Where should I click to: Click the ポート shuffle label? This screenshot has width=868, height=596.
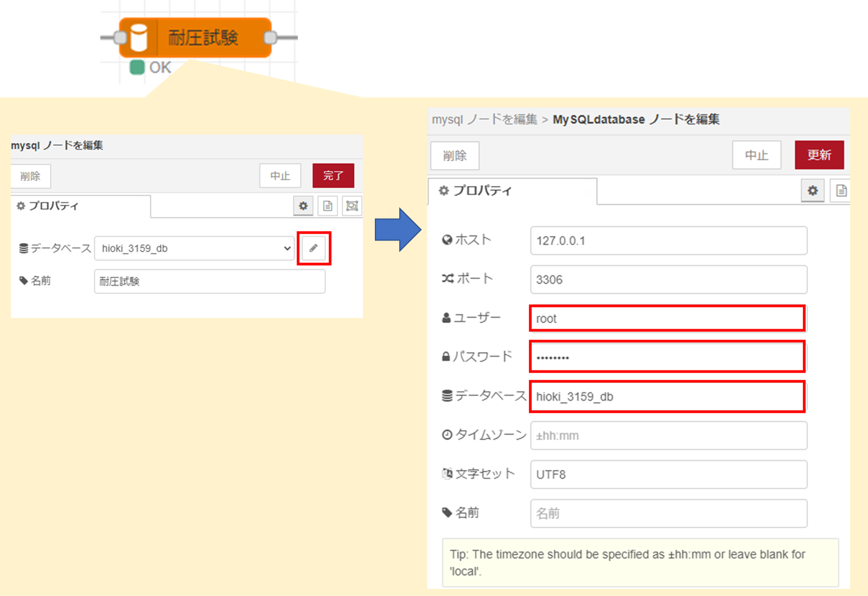(467, 278)
